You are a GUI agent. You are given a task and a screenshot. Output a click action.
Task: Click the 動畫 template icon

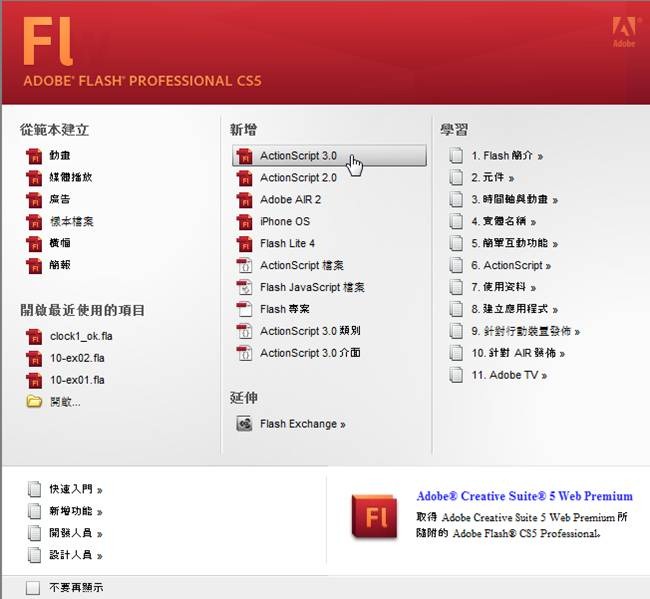click(x=34, y=156)
